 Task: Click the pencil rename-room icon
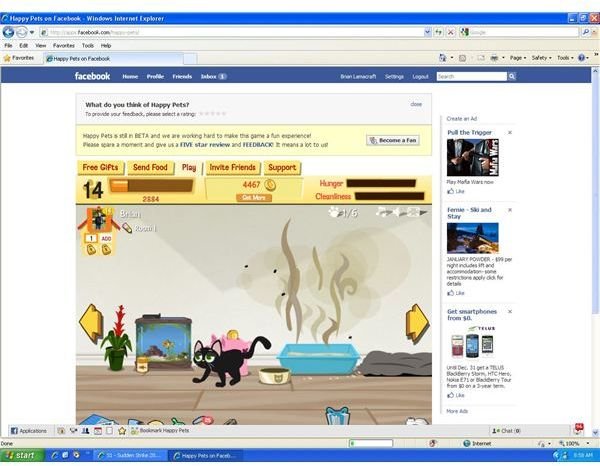[127, 228]
